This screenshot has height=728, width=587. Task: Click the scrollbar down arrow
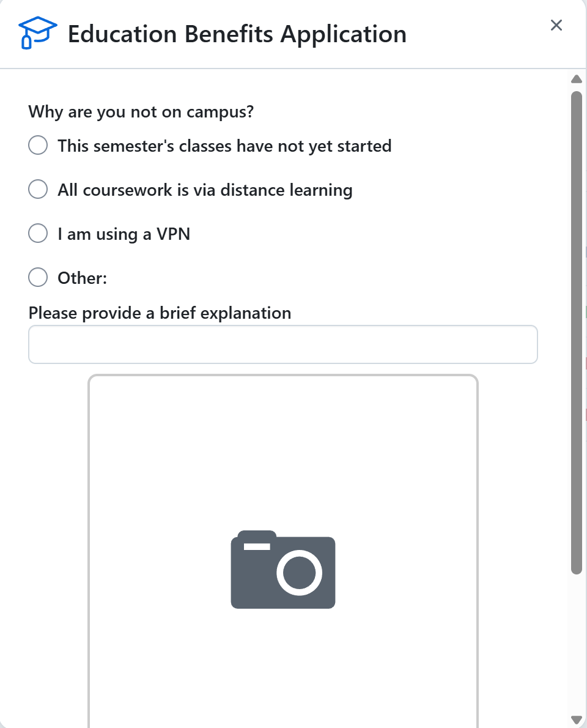point(576,720)
